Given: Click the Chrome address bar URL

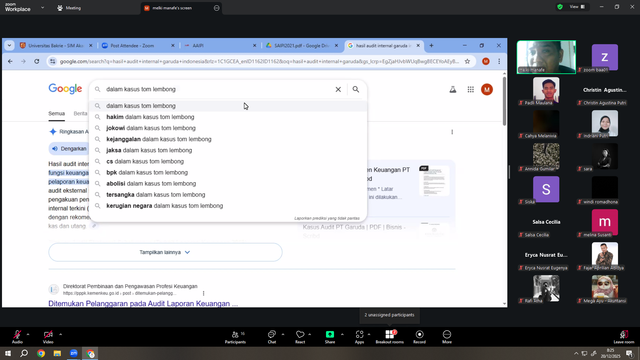Looking at the screenshot, I should pyautogui.click(x=259, y=61).
